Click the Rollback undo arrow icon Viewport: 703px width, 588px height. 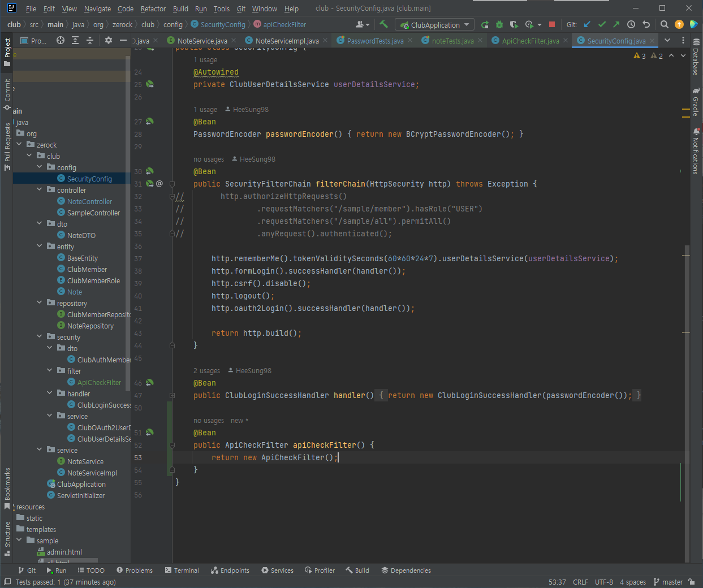[x=646, y=24]
